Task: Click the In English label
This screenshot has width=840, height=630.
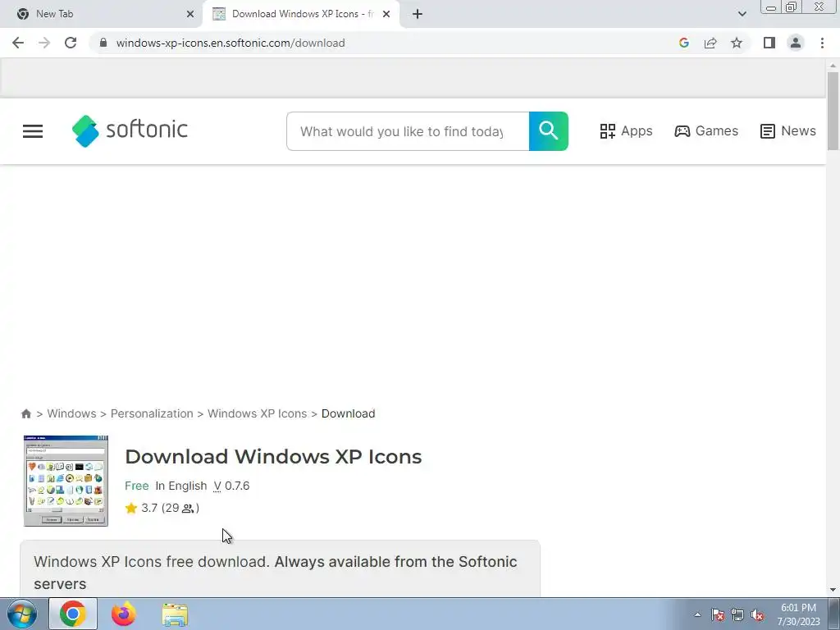Action: 181,486
